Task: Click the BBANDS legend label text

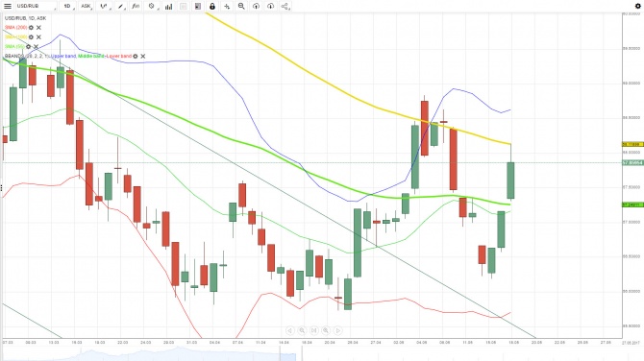Action: pos(27,56)
